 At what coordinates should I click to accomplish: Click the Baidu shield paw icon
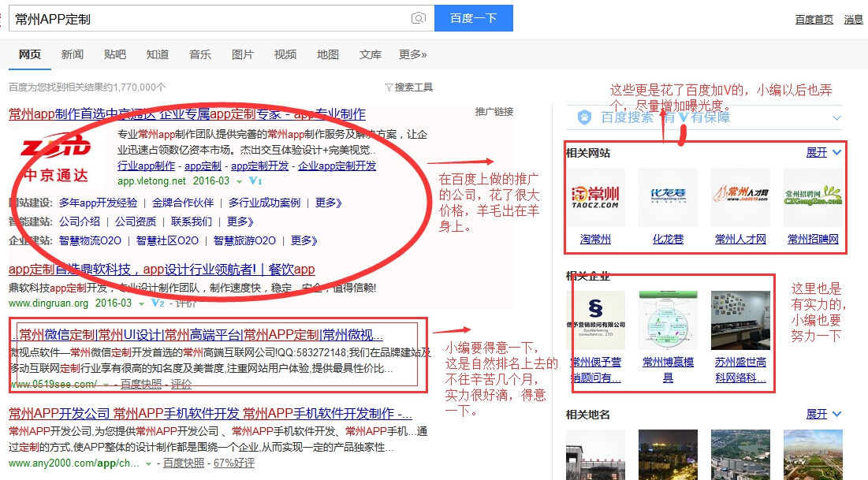584,117
